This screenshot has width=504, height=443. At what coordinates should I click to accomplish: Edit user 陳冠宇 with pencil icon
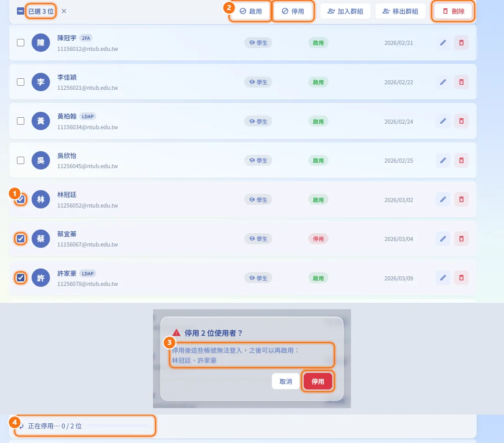pyautogui.click(x=443, y=43)
